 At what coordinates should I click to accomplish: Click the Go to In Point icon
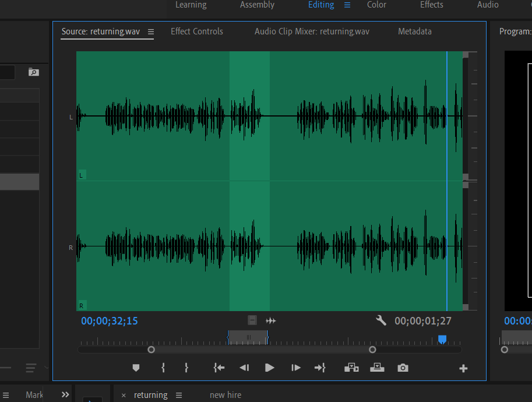pyautogui.click(x=219, y=368)
